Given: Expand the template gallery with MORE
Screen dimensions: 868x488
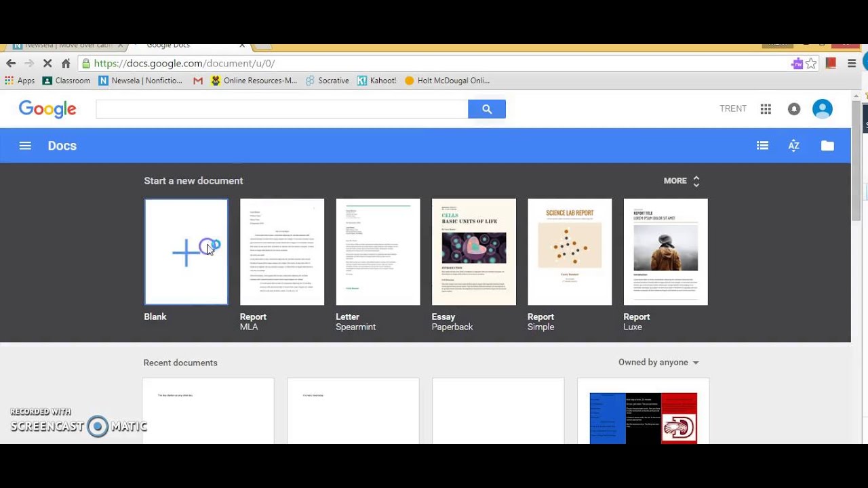Looking at the screenshot, I should [x=682, y=181].
